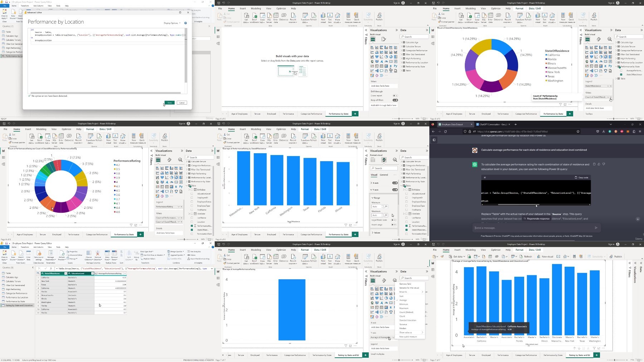Copy the ChatGPT response with clipboard icon
Image resolution: width=644 pixels, height=362 pixels.
594,164
